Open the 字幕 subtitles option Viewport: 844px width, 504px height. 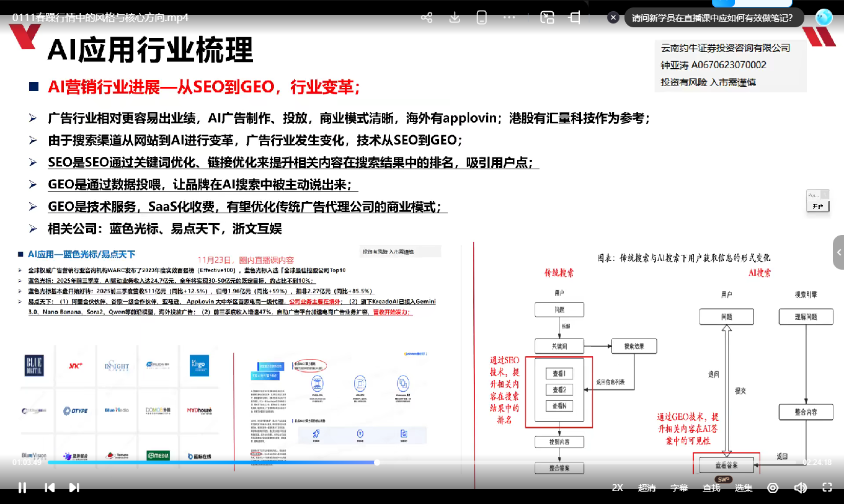(x=679, y=488)
